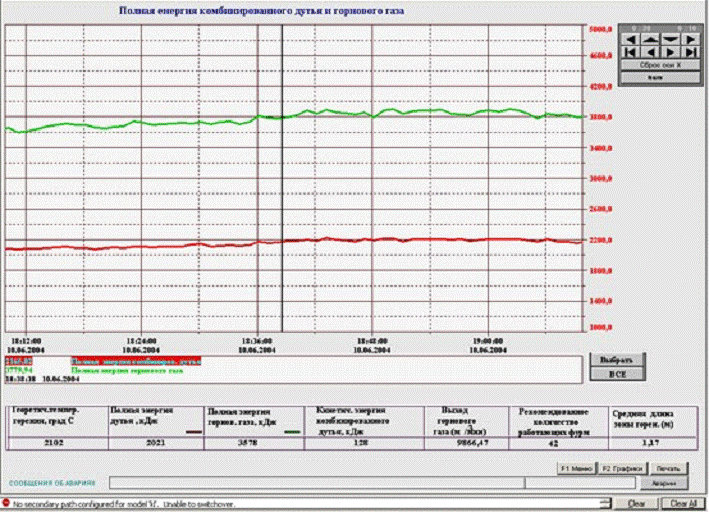The width and height of the screenshot is (709, 512).
Task: Step forward with second-row right arrow
Action: click(670, 52)
